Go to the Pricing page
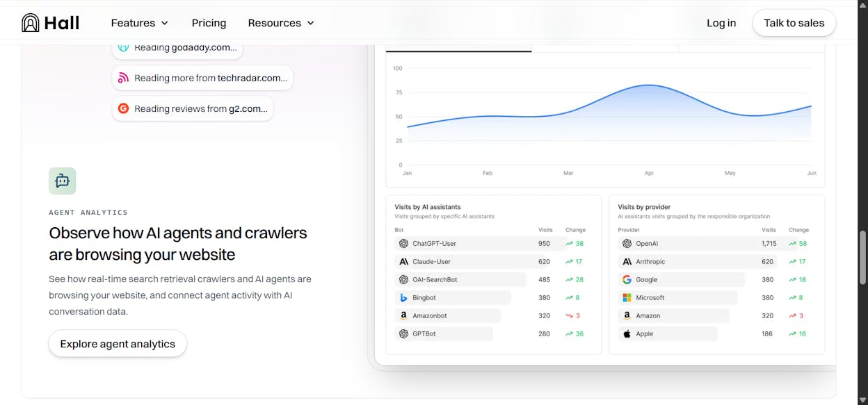The image size is (868, 405). [209, 23]
